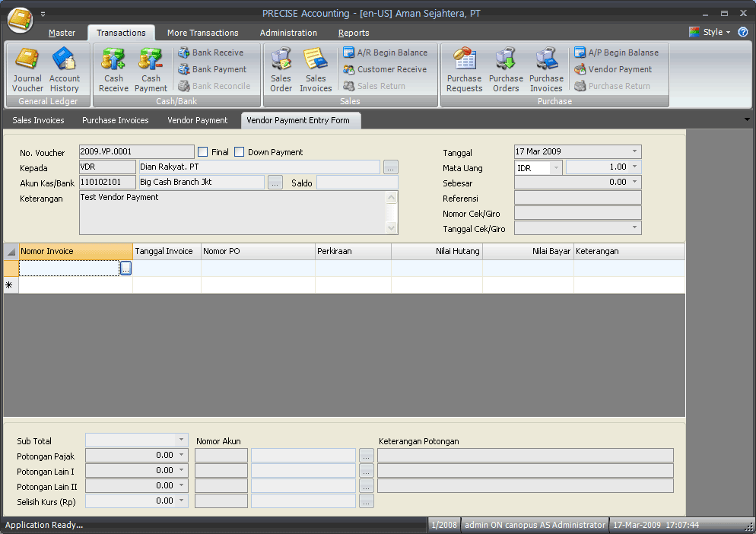Click the Kepada vendor browse button
Screen dimensions: 756x534
coord(391,167)
